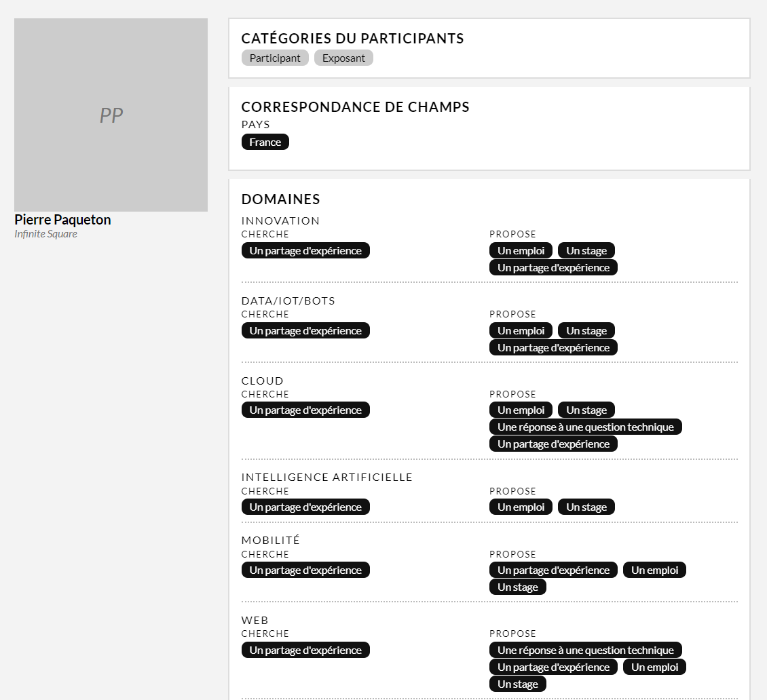Select Cloud Cherche 'Un partage d'expérience' tag
The image size is (767, 700).
[x=305, y=410]
